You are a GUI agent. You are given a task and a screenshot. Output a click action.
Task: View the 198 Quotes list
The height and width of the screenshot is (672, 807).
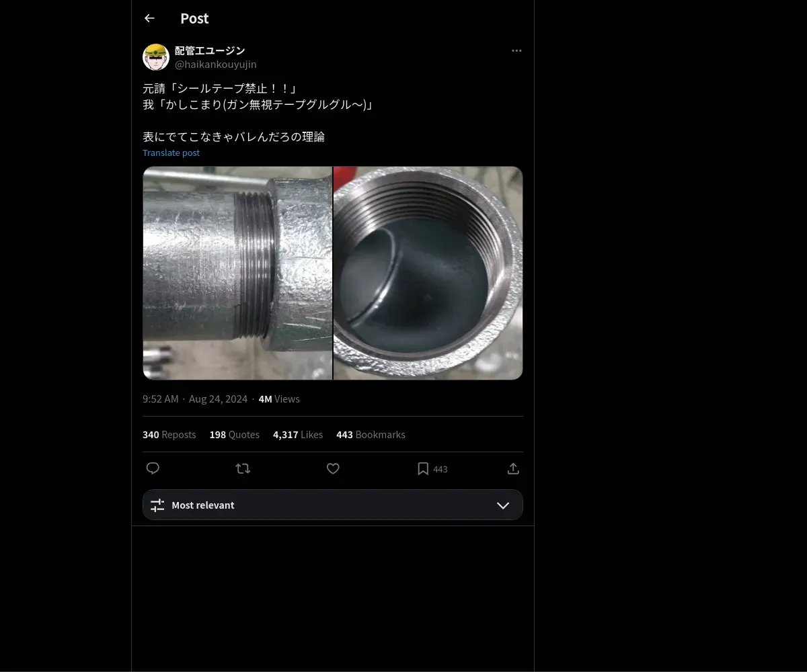coord(234,435)
